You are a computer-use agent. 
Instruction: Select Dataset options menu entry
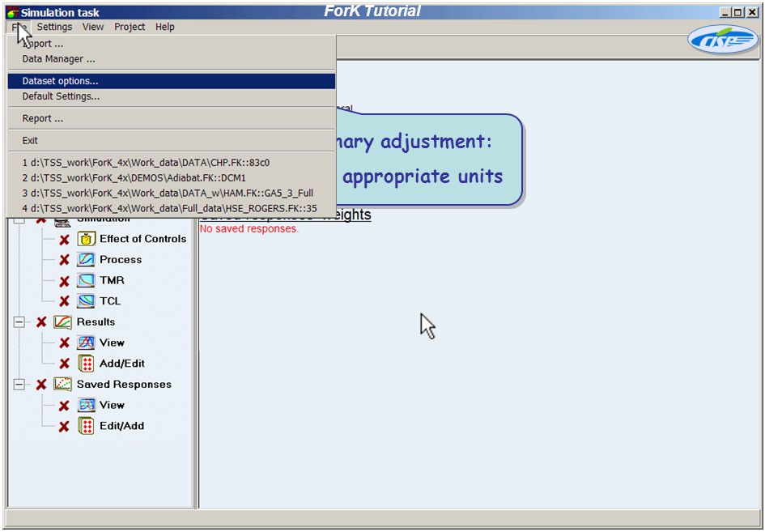pos(172,81)
